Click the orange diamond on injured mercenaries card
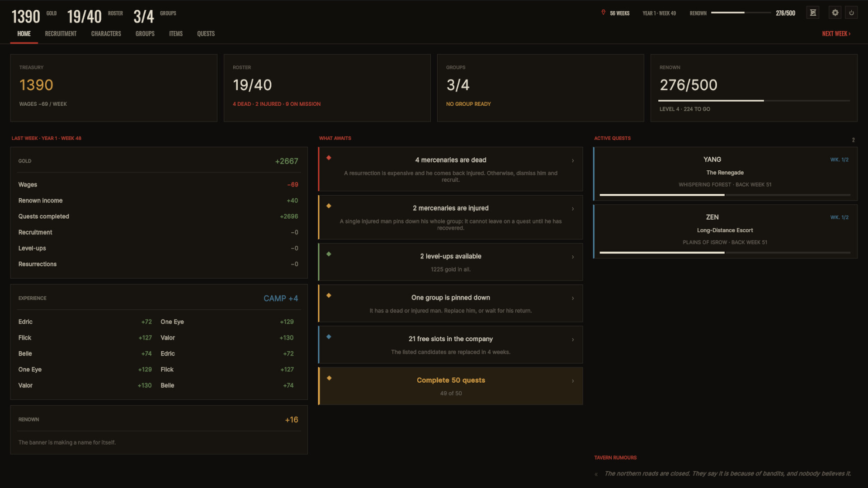Viewport: 868px width, 488px height. [x=329, y=206]
